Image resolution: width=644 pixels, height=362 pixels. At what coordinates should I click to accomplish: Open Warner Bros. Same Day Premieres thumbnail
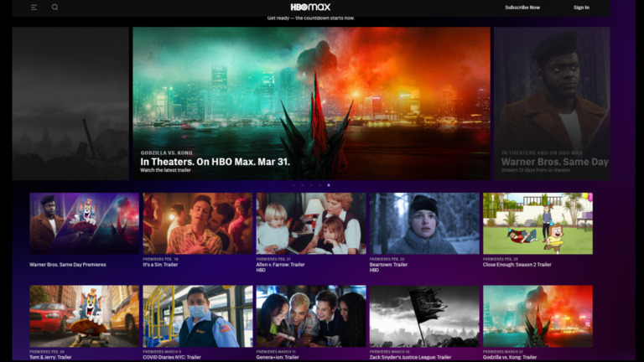[x=84, y=223]
